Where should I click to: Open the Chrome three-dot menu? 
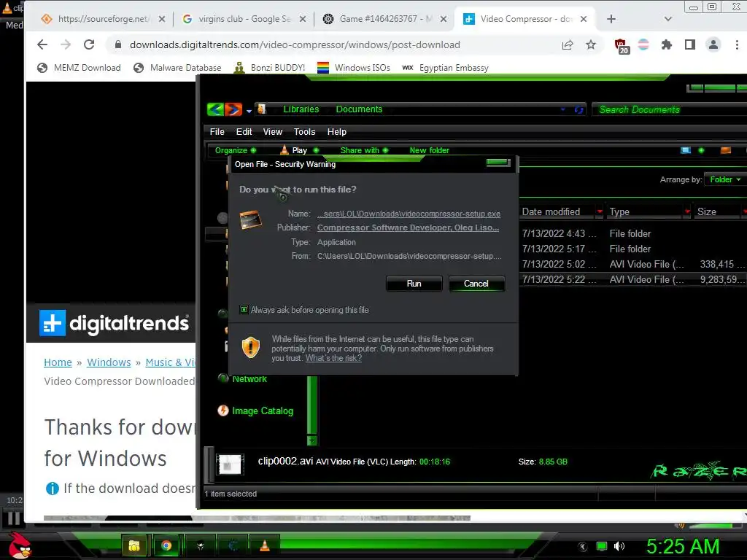pyautogui.click(x=737, y=44)
